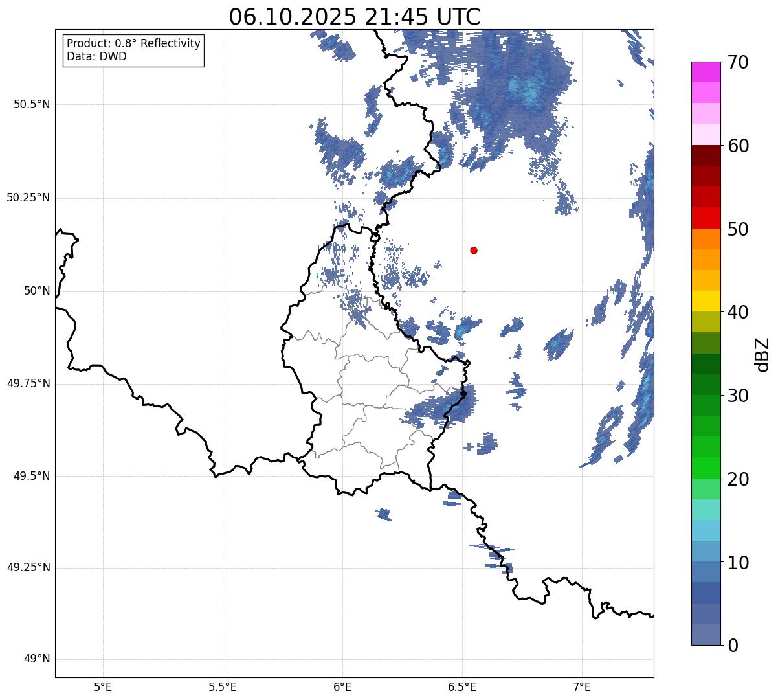Click the 20 tick label on colorbar
This screenshot has width=778, height=700.
pos(738,479)
